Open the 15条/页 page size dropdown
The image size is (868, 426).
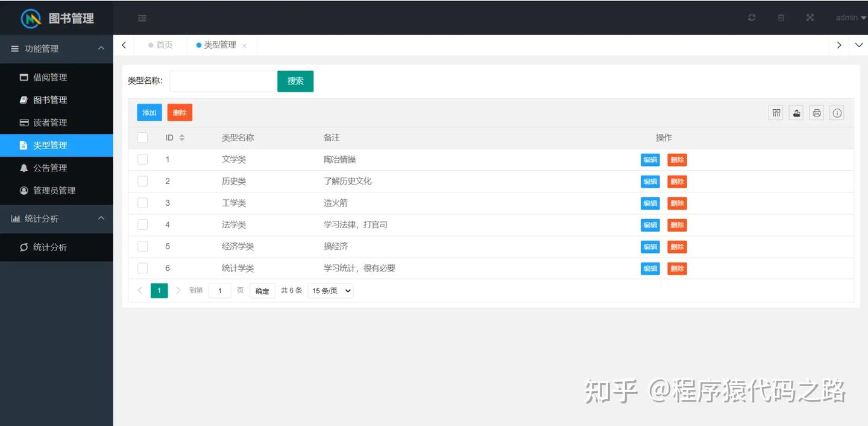(330, 290)
